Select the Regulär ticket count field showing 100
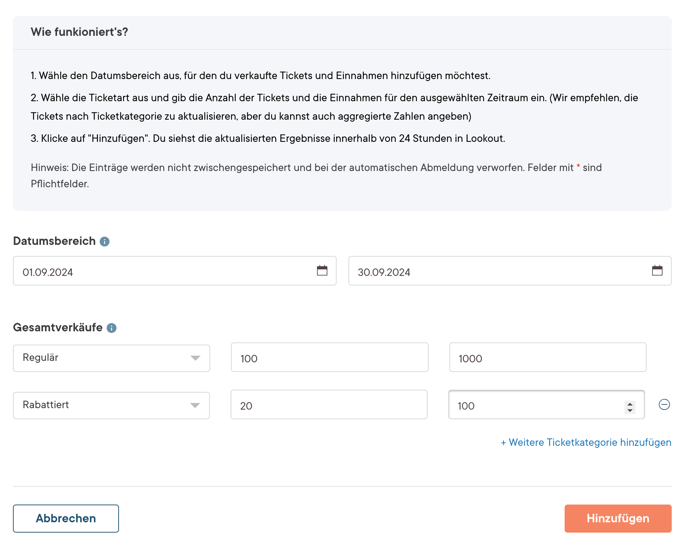Screen dimensions: 688x540 (330, 358)
